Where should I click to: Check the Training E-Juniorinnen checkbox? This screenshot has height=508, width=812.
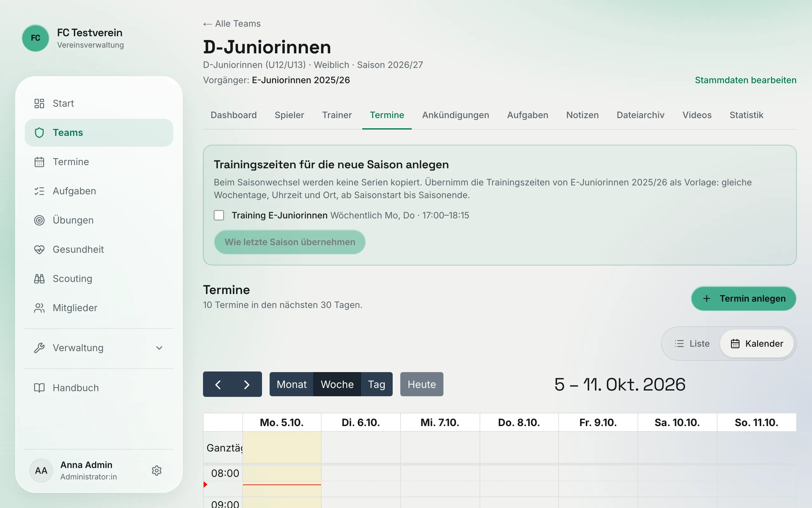point(219,215)
